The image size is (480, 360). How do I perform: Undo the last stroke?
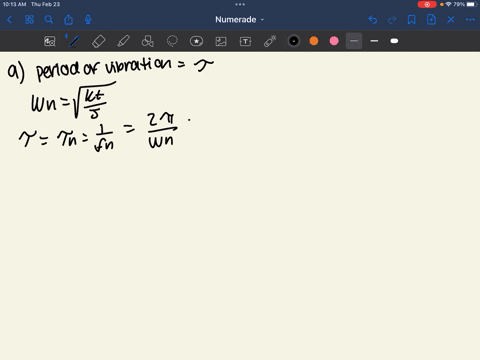(373, 20)
